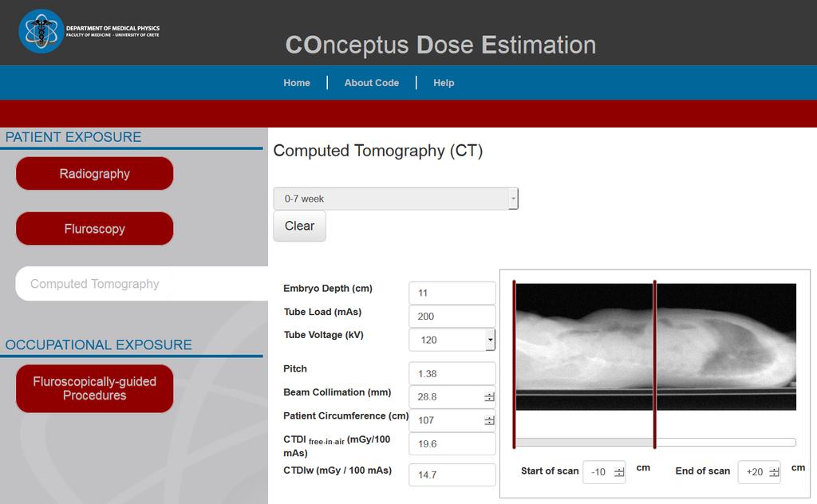
Task: Open Fluroscopically-guided Procedures section
Action: click(94, 388)
